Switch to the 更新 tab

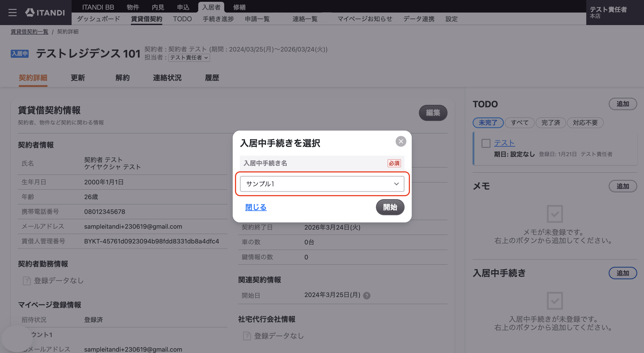coord(78,78)
